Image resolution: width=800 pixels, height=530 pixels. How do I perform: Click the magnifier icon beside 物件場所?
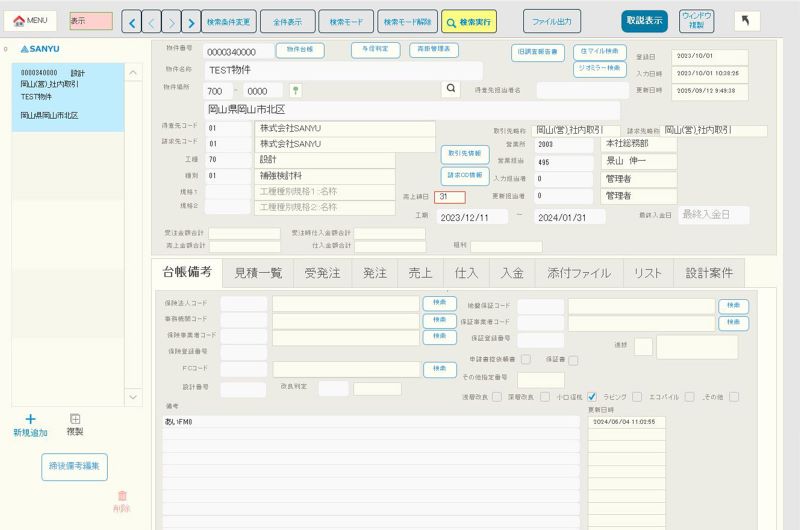point(452,89)
